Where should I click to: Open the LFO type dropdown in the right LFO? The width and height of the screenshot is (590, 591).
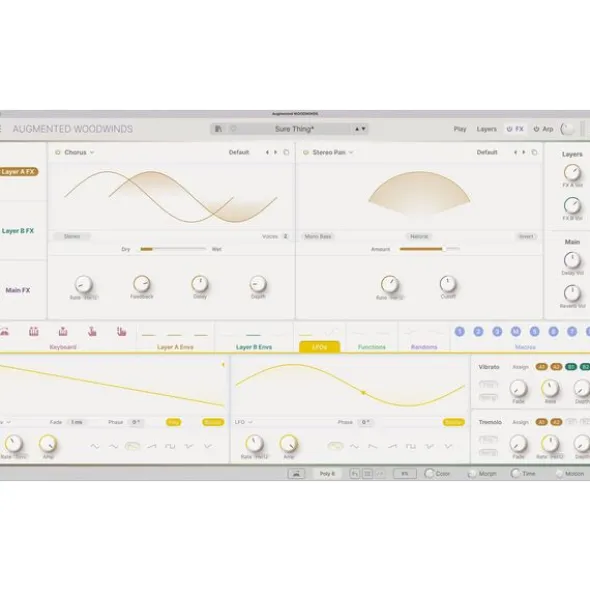(244, 422)
